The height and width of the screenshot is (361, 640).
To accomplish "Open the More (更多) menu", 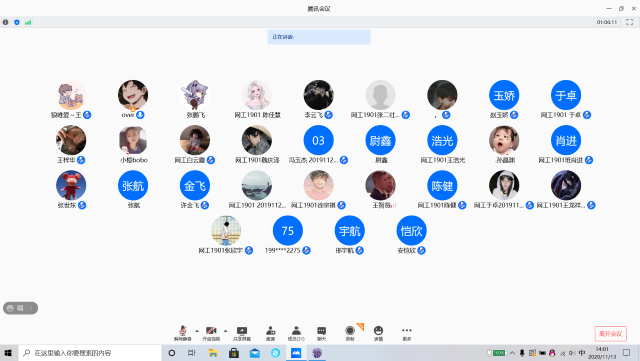I will [407, 333].
